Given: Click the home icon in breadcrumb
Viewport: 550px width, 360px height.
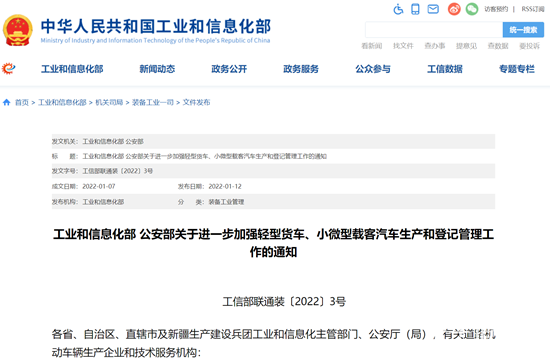Looking at the screenshot, I should click(x=6, y=102).
